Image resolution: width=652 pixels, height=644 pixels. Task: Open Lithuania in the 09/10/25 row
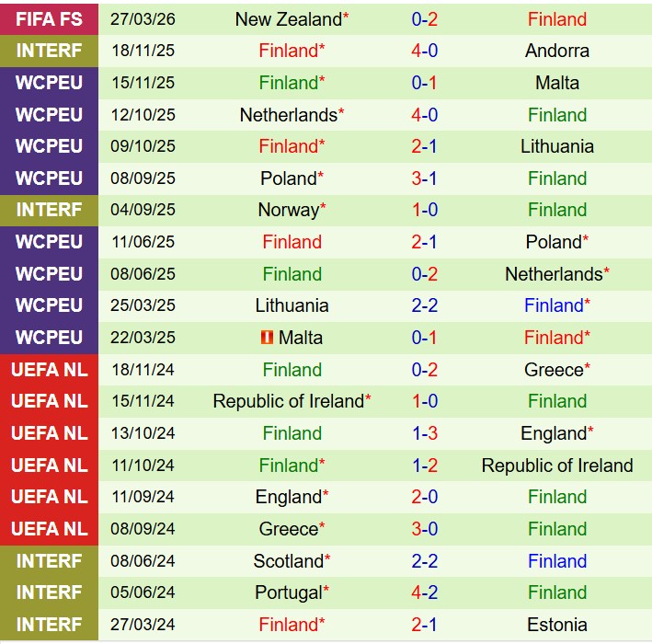pyautogui.click(x=557, y=146)
